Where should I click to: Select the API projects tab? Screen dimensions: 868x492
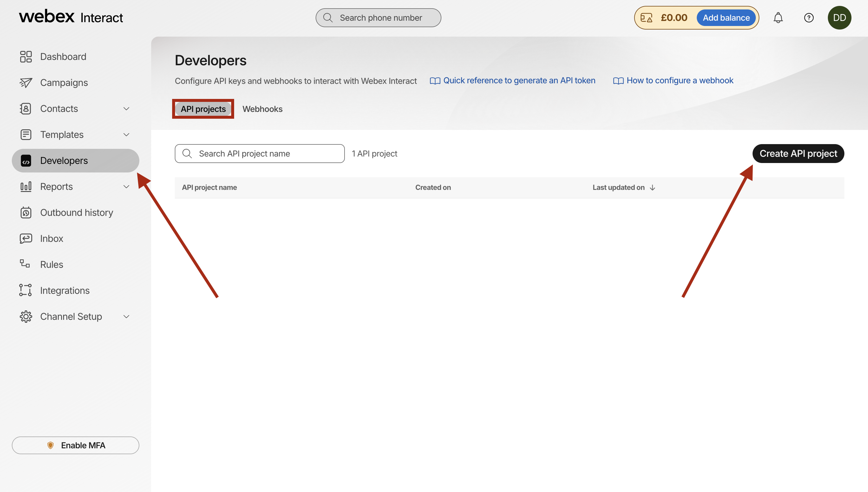pos(203,109)
